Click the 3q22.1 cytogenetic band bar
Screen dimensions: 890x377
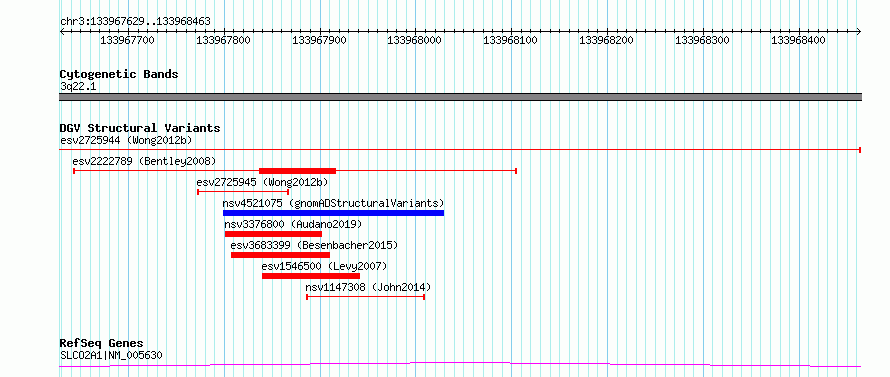click(460, 97)
